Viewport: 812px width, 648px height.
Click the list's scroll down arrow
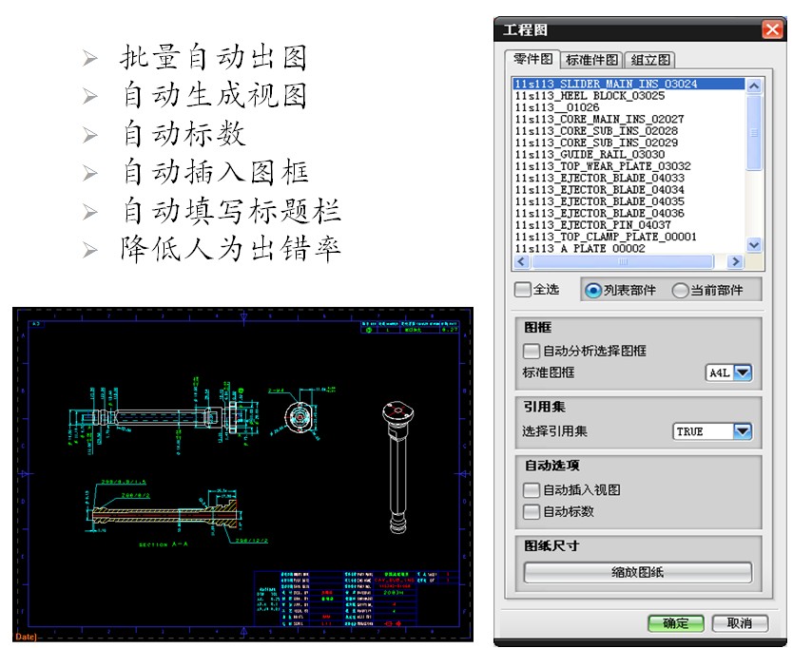(754, 245)
